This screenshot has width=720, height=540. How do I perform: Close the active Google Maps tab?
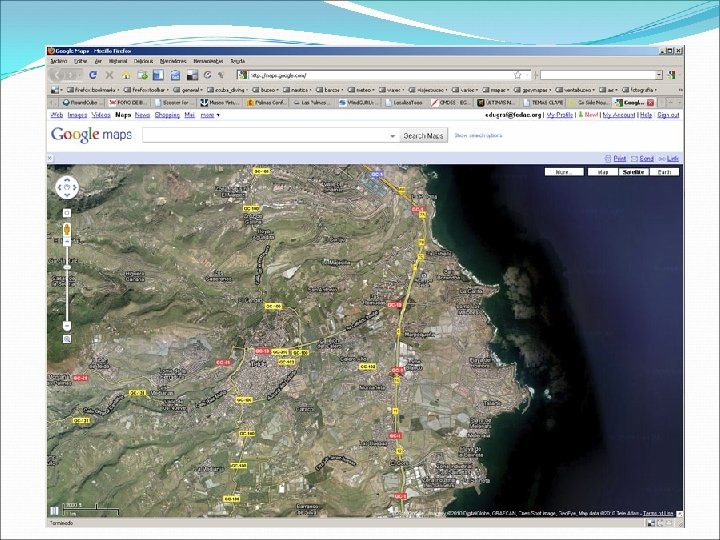coord(650,102)
